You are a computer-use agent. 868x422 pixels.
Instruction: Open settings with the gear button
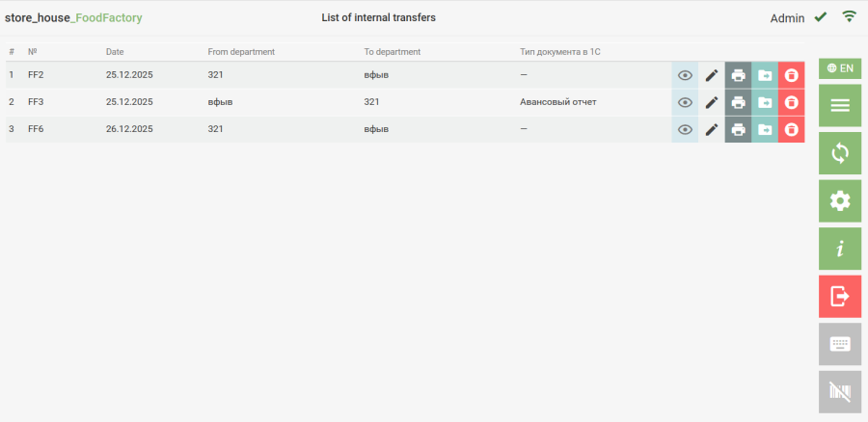tap(839, 200)
